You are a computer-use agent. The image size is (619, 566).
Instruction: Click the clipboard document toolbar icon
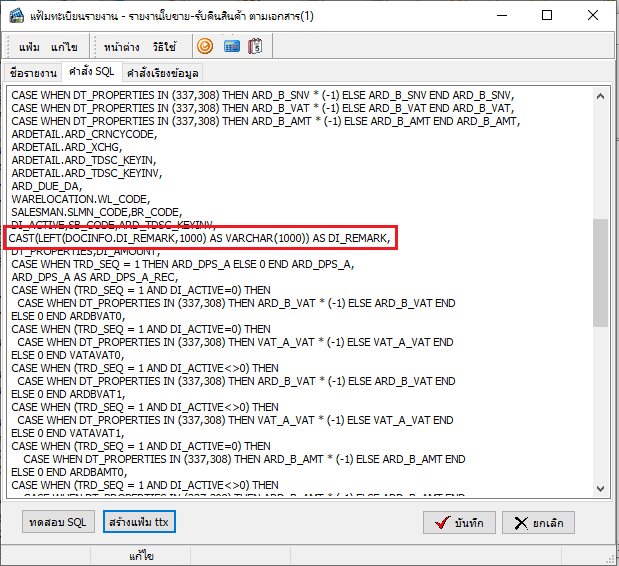256,46
